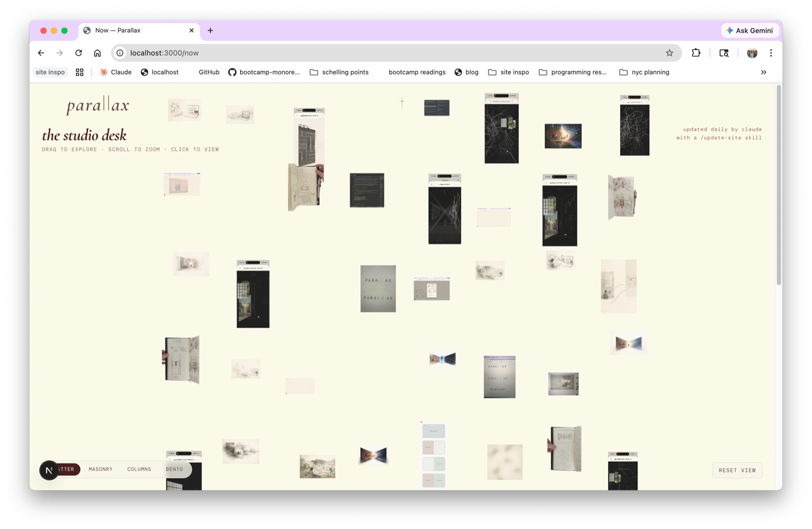Screen dimensions: 812x529
Task: Switch to the MASONRY layout
Action: coord(100,469)
